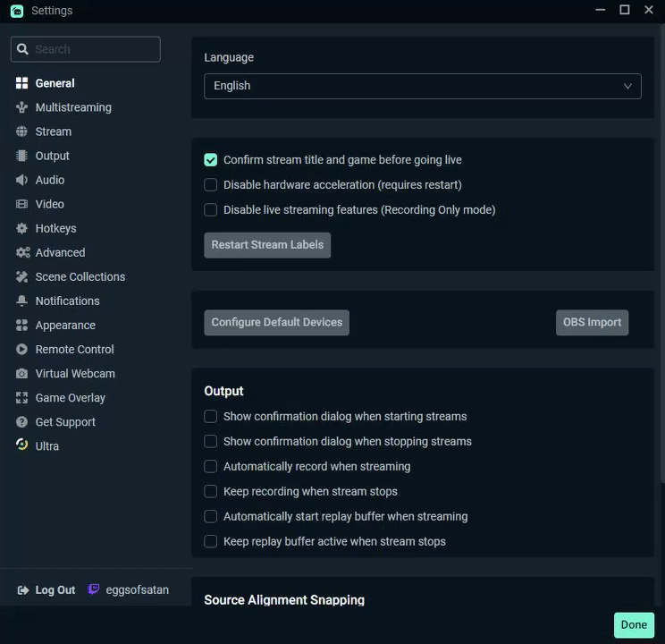Check Show confirmation dialog when starting streams

click(210, 417)
